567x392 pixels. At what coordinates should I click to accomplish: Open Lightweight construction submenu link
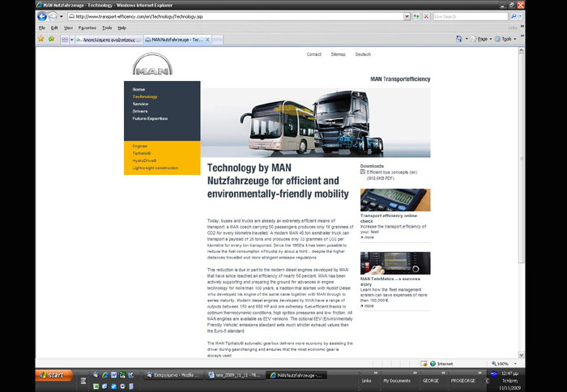(x=156, y=168)
